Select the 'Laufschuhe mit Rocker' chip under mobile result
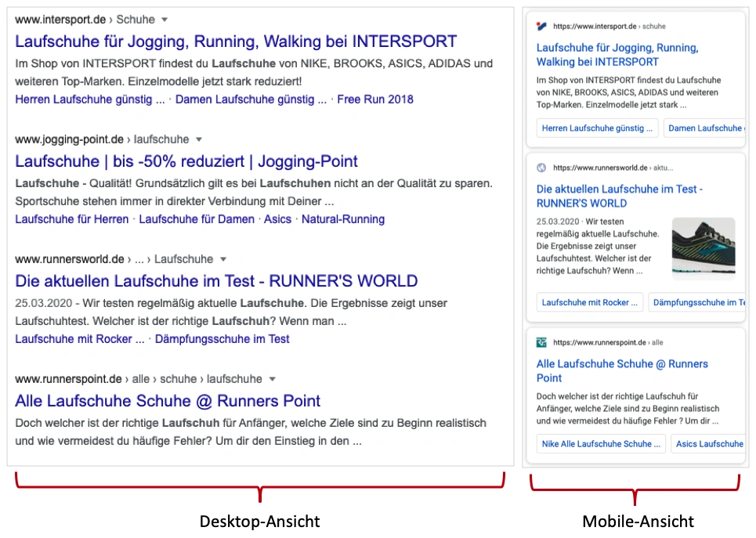 point(589,302)
